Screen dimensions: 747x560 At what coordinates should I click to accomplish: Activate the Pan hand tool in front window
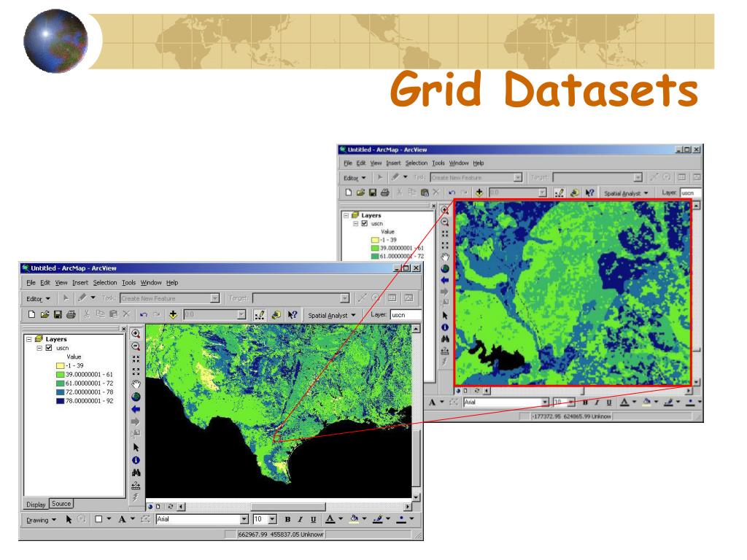pyautogui.click(x=136, y=384)
